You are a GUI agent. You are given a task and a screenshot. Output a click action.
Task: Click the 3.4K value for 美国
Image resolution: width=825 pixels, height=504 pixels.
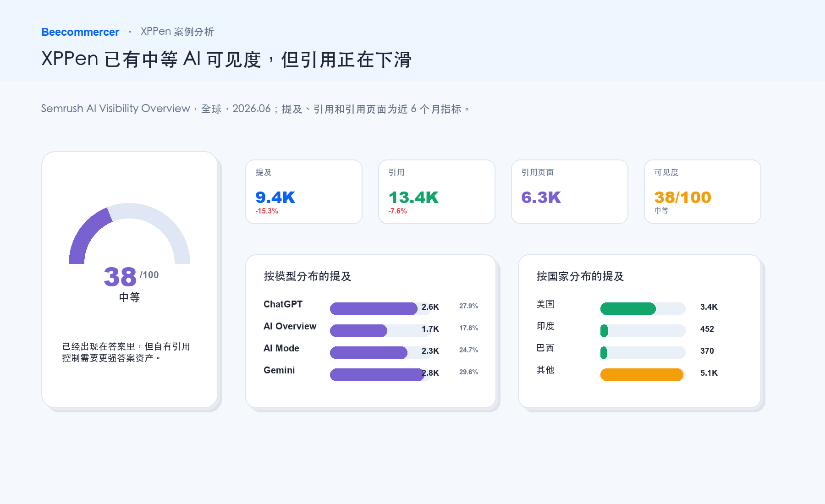tap(709, 307)
